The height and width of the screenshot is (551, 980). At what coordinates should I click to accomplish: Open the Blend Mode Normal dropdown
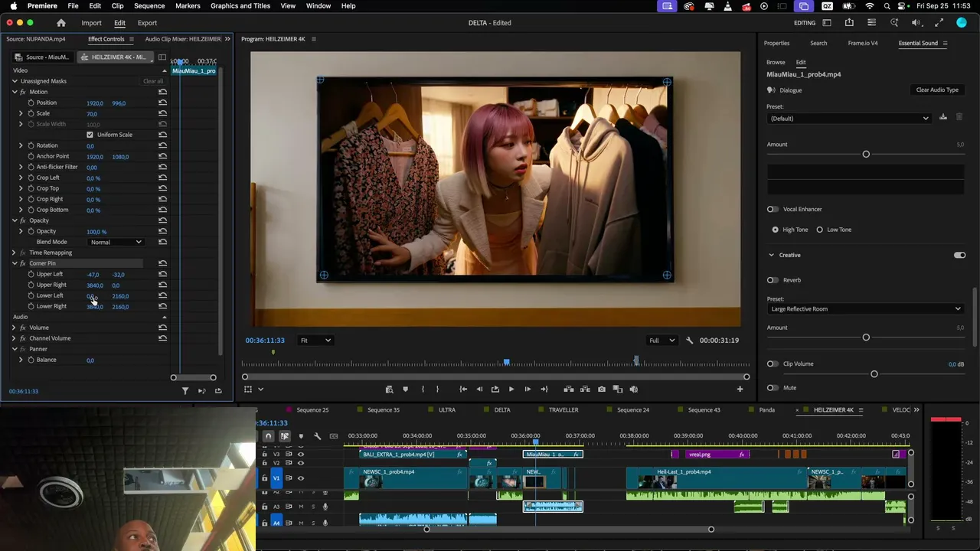click(116, 242)
